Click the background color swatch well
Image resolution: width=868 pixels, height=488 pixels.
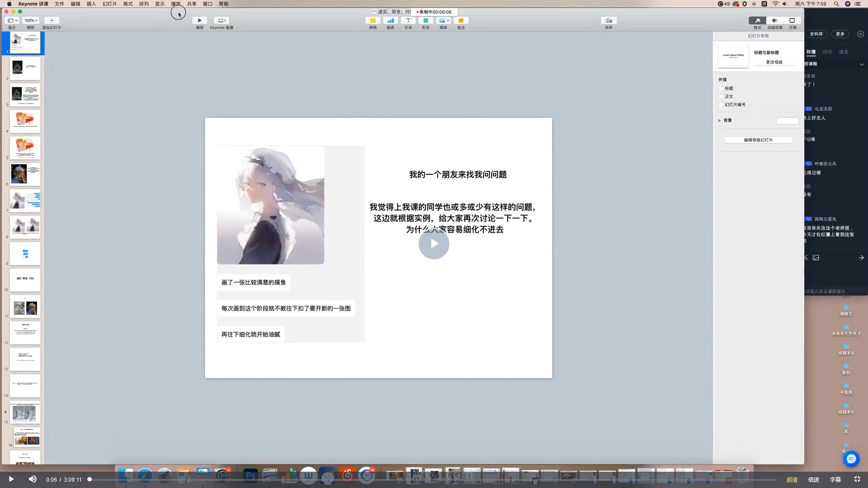pyautogui.click(x=787, y=121)
